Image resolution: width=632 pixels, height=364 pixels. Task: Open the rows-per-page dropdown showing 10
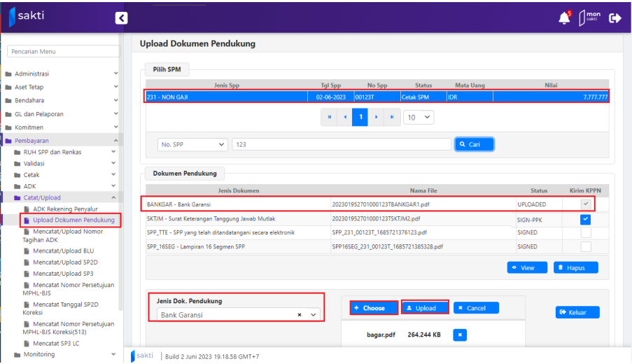click(419, 118)
